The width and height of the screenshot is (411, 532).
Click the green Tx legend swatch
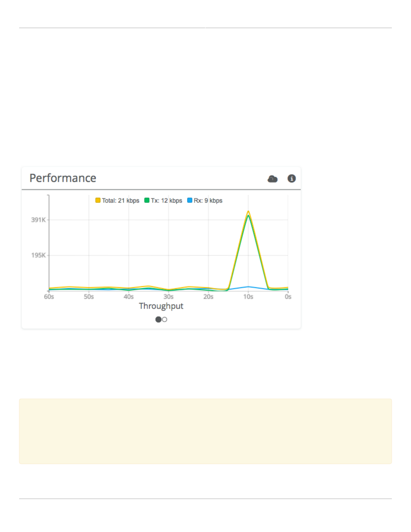click(x=147, y=201)
